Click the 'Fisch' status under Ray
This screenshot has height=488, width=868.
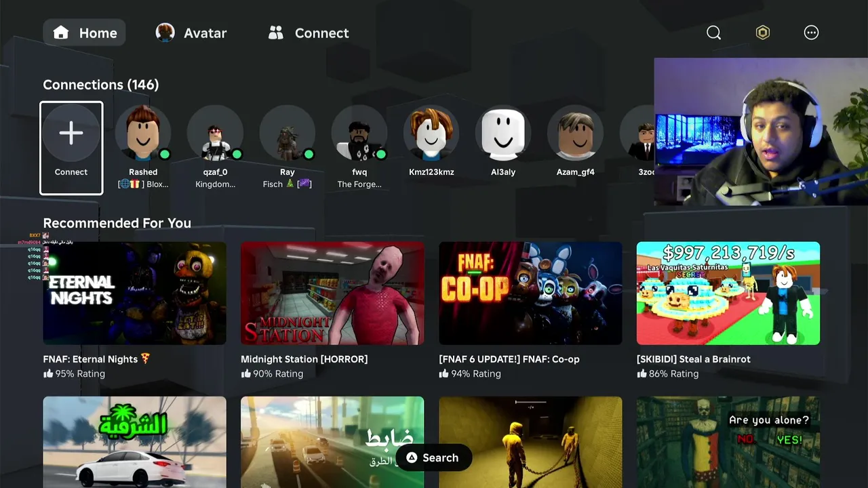pos(287,184)
